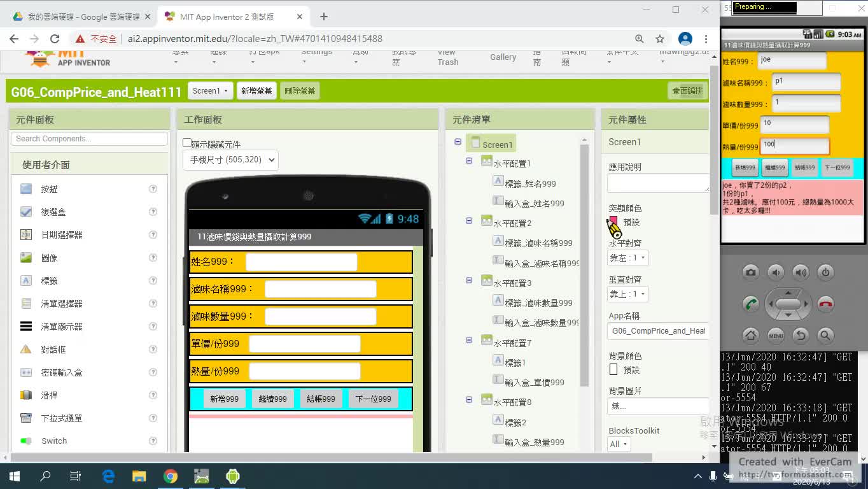This screenshot has width=868, height=489.
Task: Click the 背景顏色 color swatch
Action: 613,369
